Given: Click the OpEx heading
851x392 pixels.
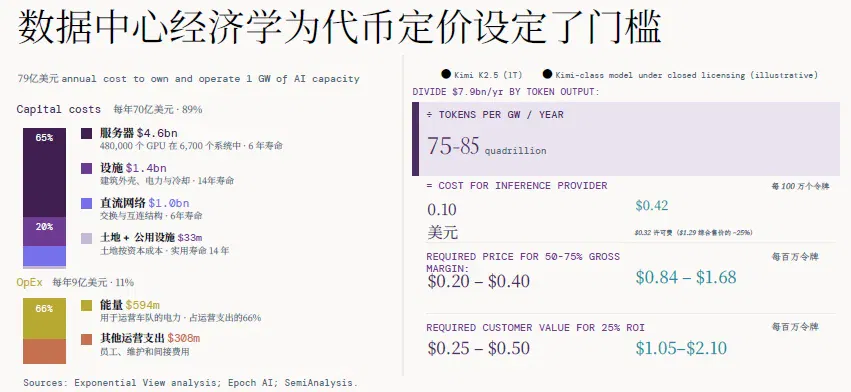Looking at the screenshot, I should click(x=29, y=282).
